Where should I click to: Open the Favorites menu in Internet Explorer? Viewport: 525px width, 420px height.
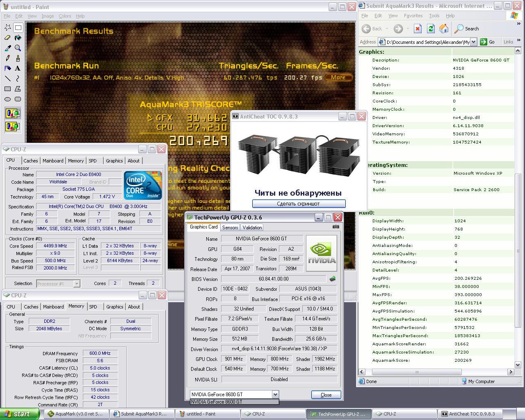pyautogui.click(x=413, y=16)
